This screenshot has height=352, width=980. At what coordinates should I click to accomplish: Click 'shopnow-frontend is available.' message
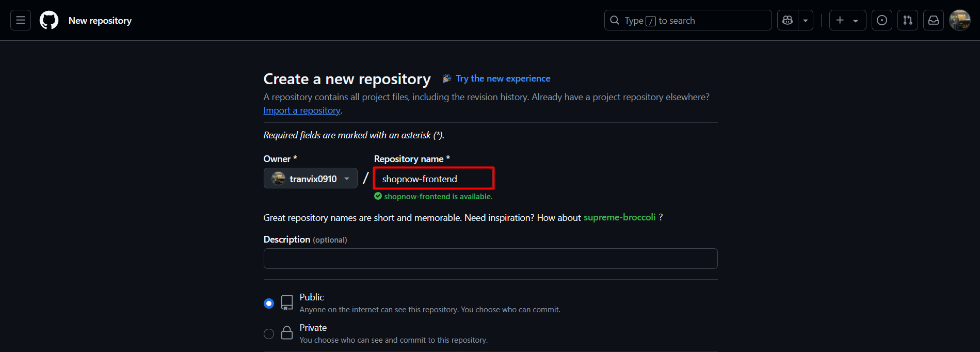click(438, 197)
